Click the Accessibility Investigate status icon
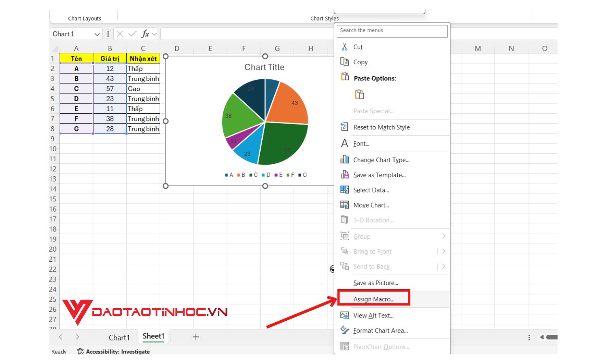607x364 pixels. click(81, 351)
